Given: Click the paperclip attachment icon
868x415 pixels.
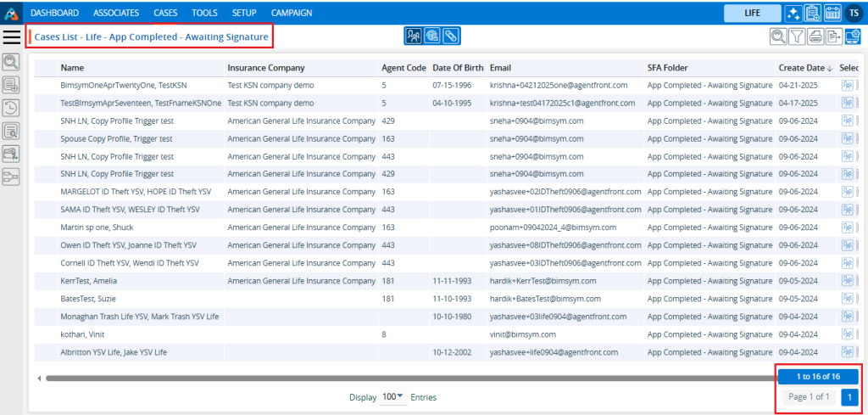Looking at the screenshot, I should (x=451, y=36).
